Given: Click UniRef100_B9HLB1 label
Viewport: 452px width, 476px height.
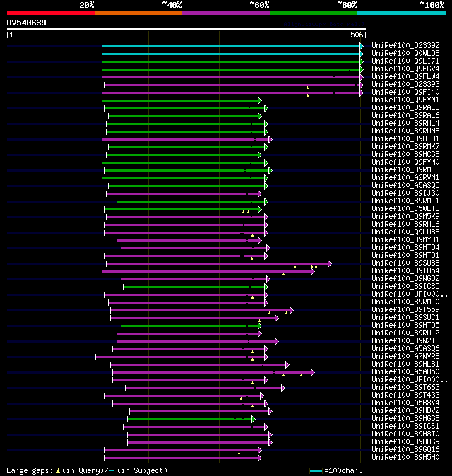Looking at the screenshot, I should point(405,364).
